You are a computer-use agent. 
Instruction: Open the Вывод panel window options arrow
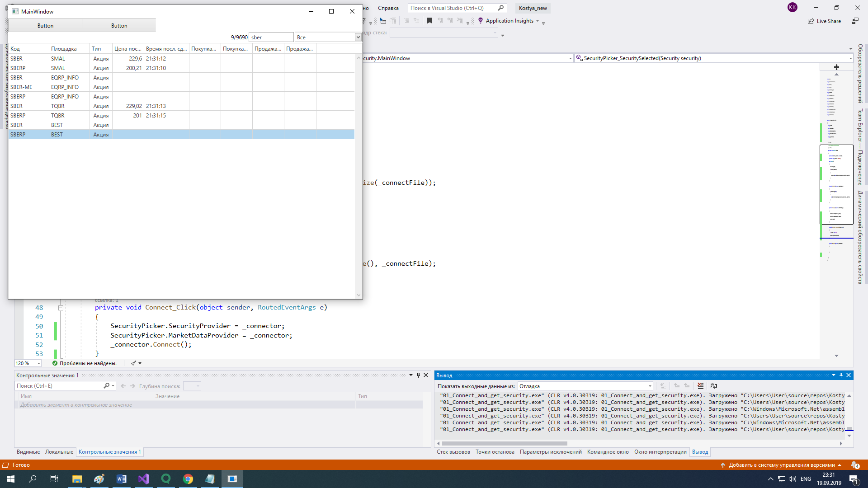pyautogui.click(x=833, y=375)
